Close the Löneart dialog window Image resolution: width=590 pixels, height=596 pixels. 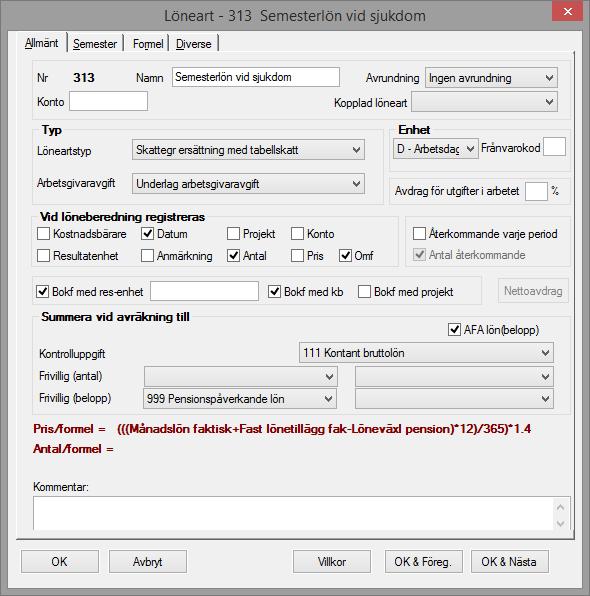click(x=568, y=11)
